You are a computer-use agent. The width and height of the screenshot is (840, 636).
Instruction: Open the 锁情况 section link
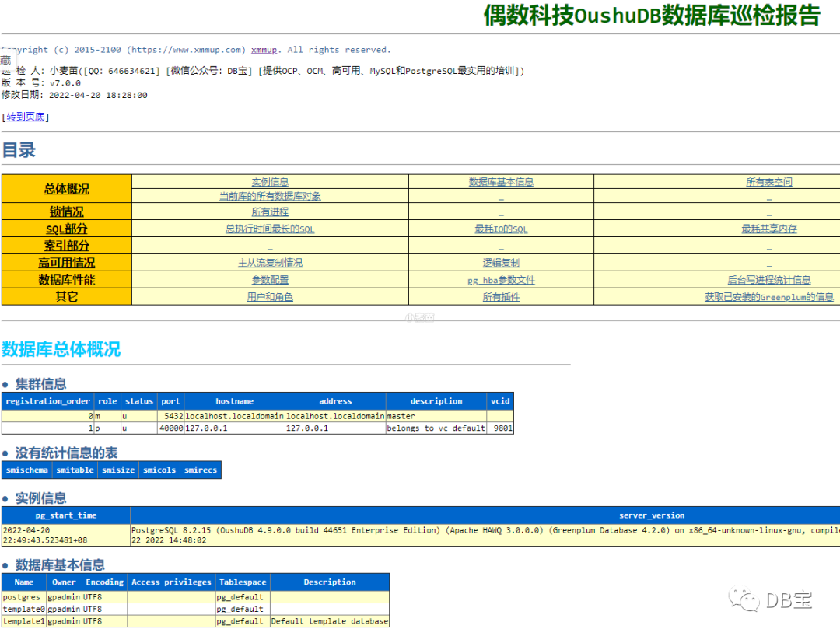pos(66,211)
